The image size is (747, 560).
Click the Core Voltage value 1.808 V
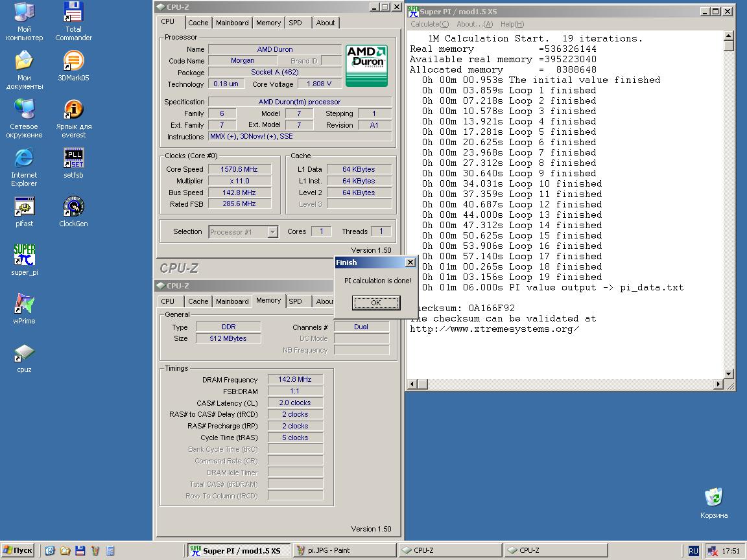[x=319, y=84]
